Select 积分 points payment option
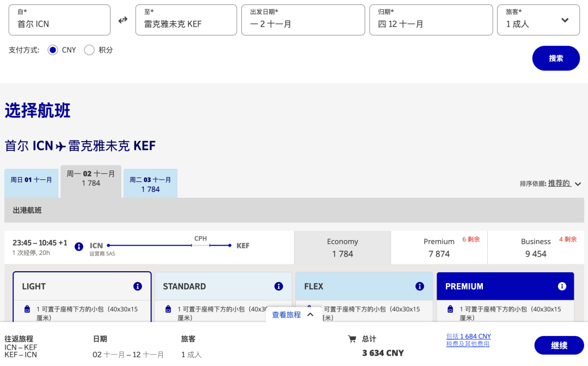The height and width of the screenshot is (366, 588). click(89, 50)
